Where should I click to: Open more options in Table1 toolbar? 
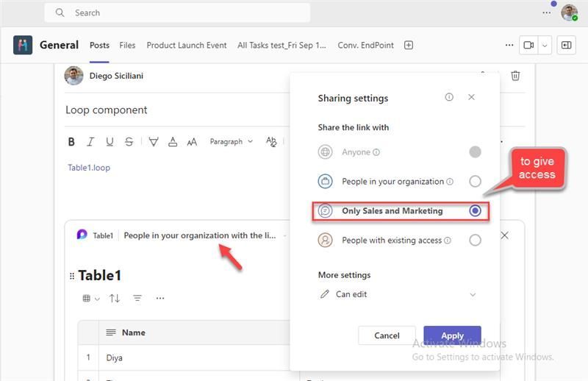pyautogui.click(x=160, y=298)
